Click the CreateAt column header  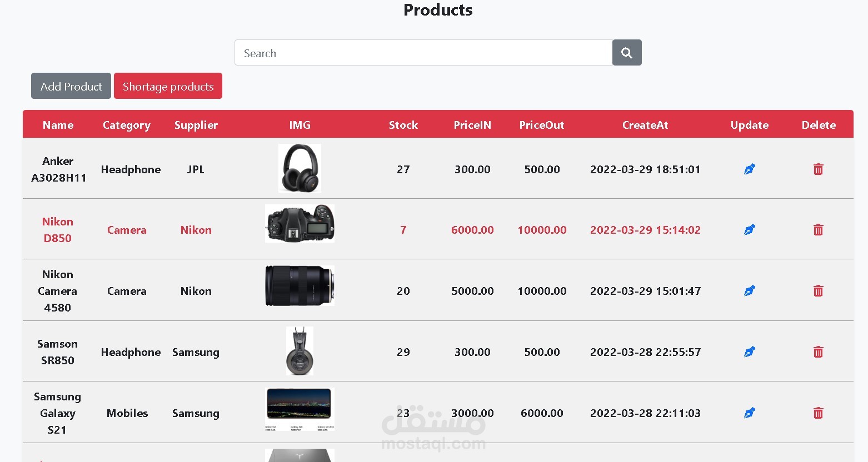(x=645, y=125)
